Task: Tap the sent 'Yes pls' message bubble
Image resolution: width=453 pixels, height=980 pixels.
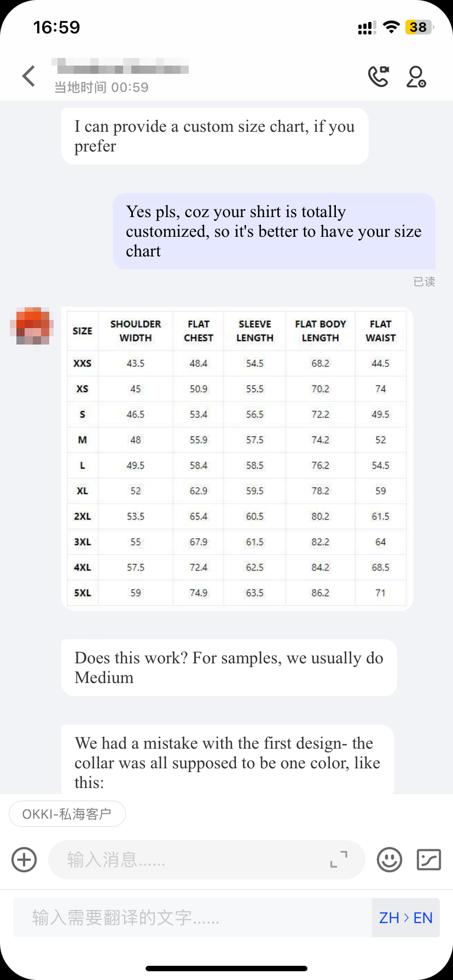Action: 274,231
